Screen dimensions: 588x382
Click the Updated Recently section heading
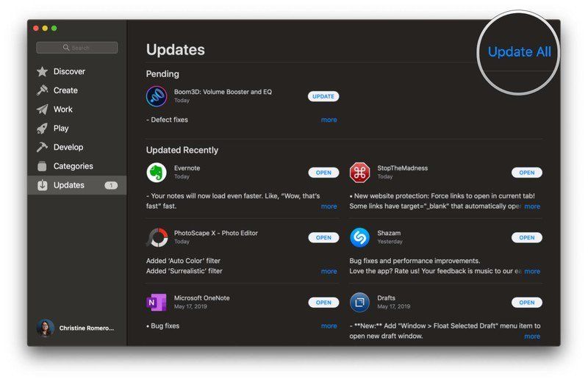click(182, 150)
